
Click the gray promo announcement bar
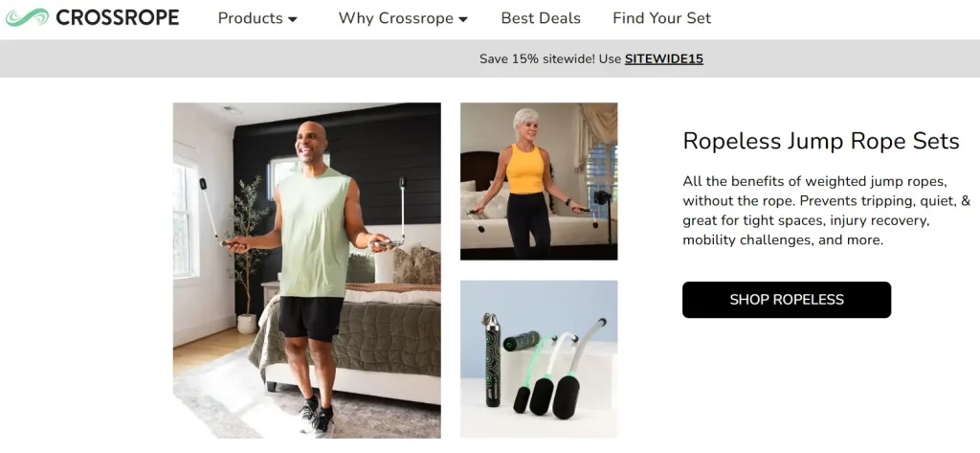490,58
